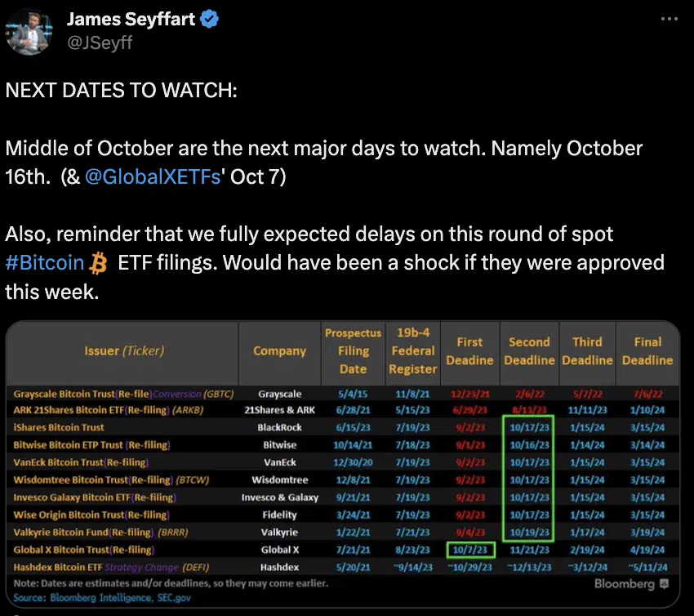Click the James Seyffart display name
Image resolution: width=694 pixels, height=616 pixels.
131,19
